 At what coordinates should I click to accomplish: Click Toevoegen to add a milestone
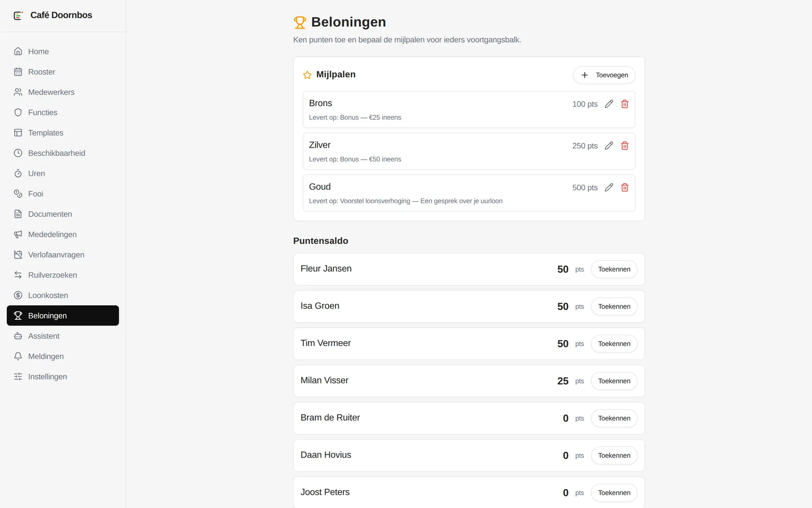(604, 75)
